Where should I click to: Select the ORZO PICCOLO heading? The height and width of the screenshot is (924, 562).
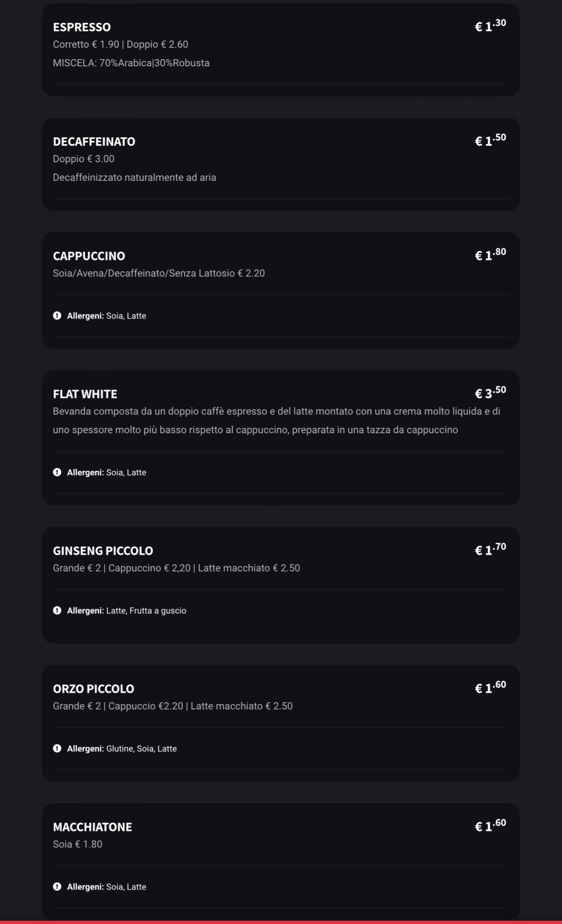point(93,689)
